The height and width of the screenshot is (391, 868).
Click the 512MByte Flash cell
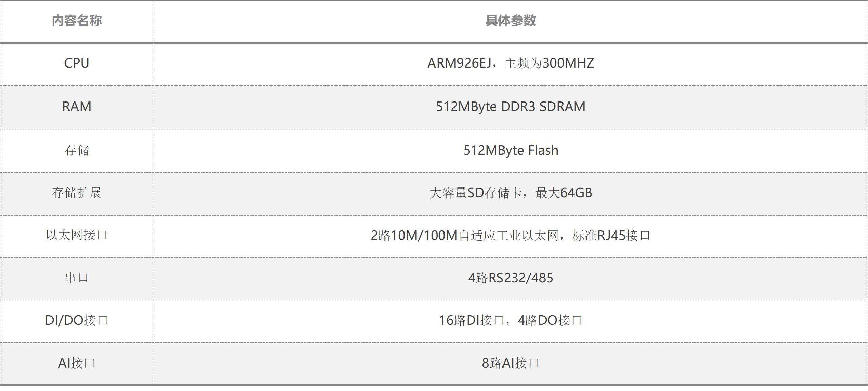511,150
